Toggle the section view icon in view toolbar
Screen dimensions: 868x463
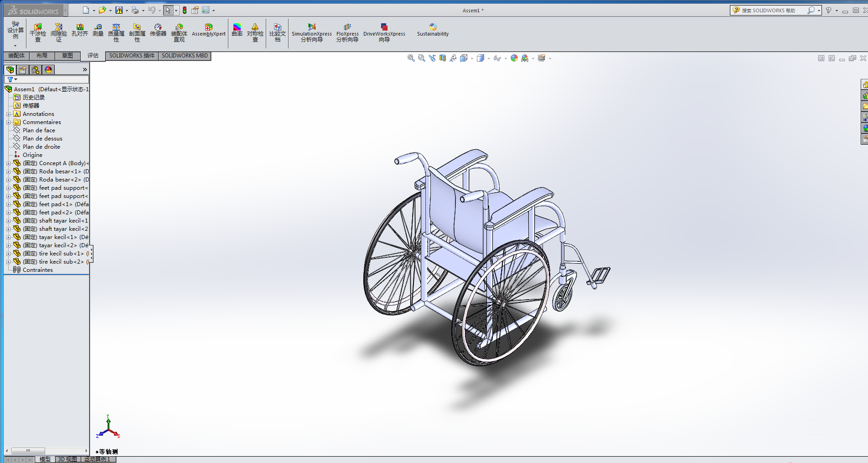pos(442,58)
